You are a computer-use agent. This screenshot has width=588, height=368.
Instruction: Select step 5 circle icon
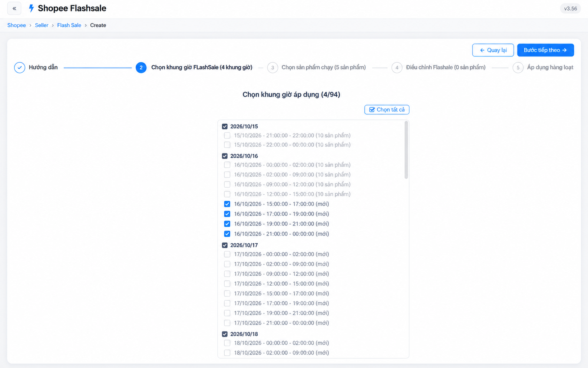click(518, 68)
